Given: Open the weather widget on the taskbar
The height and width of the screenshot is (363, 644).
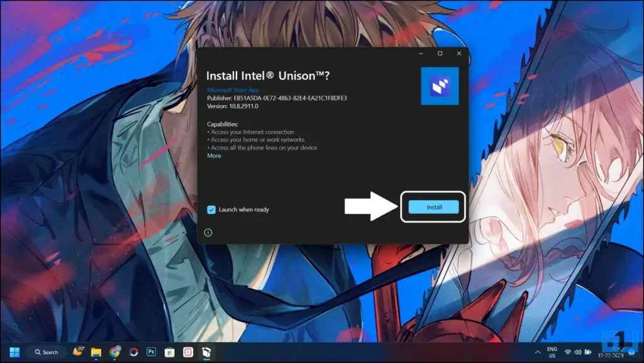Looking at the screenshot, I should click(x=78, y=352).
